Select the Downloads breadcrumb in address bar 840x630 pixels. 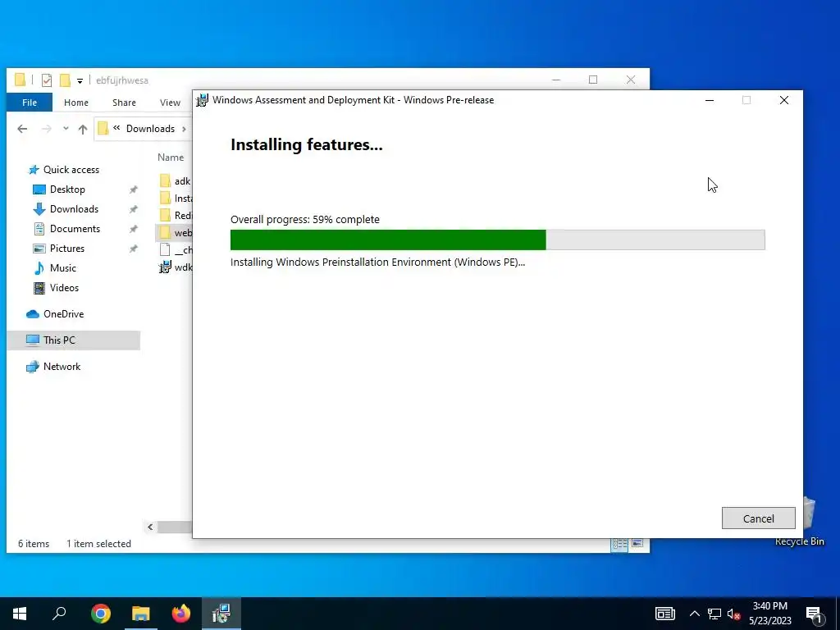pyautogui.click(x=150, y=129)
